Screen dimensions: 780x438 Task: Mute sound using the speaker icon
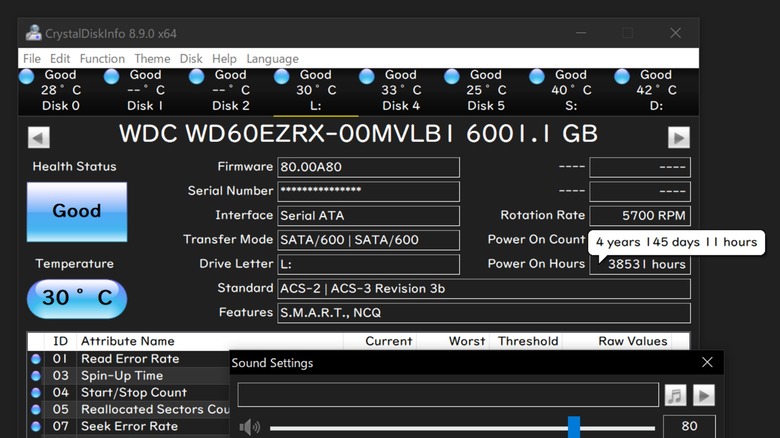click(x=249, y=427)
